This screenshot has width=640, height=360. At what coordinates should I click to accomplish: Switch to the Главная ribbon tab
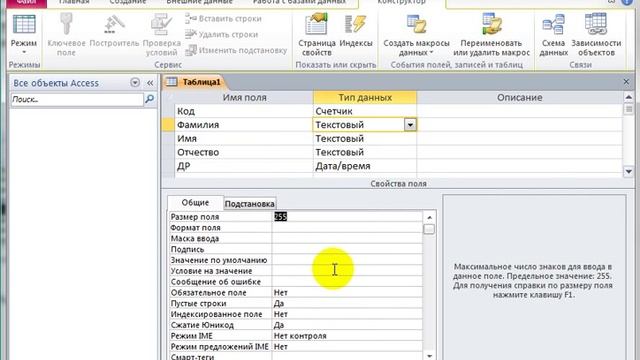74,2
